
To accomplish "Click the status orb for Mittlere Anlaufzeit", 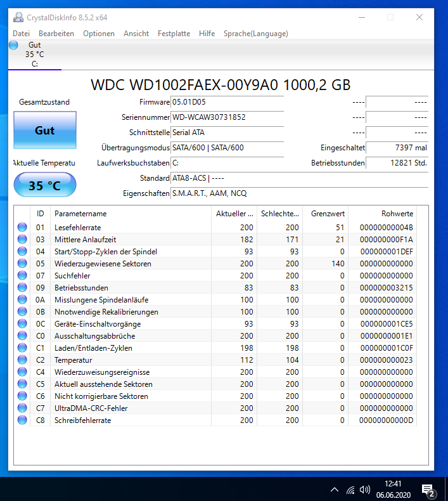I will coord(22,239).
